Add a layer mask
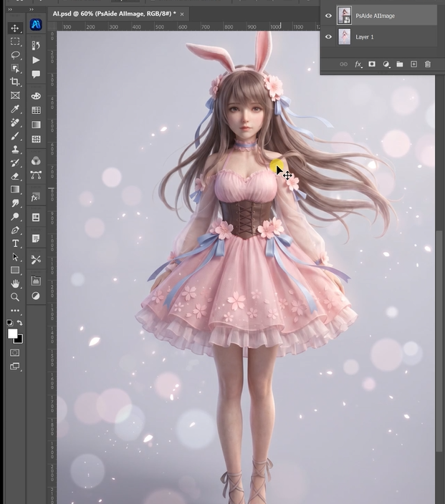Screen dimensions: 445x504 click(x=372, y=64)
